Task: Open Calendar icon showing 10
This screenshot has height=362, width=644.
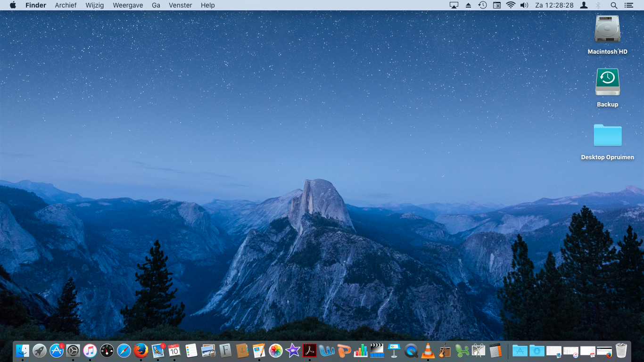Action: (174, 350)
